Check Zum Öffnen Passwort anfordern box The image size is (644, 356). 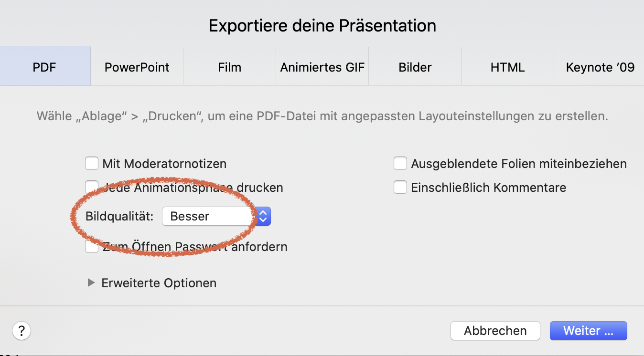92,247
